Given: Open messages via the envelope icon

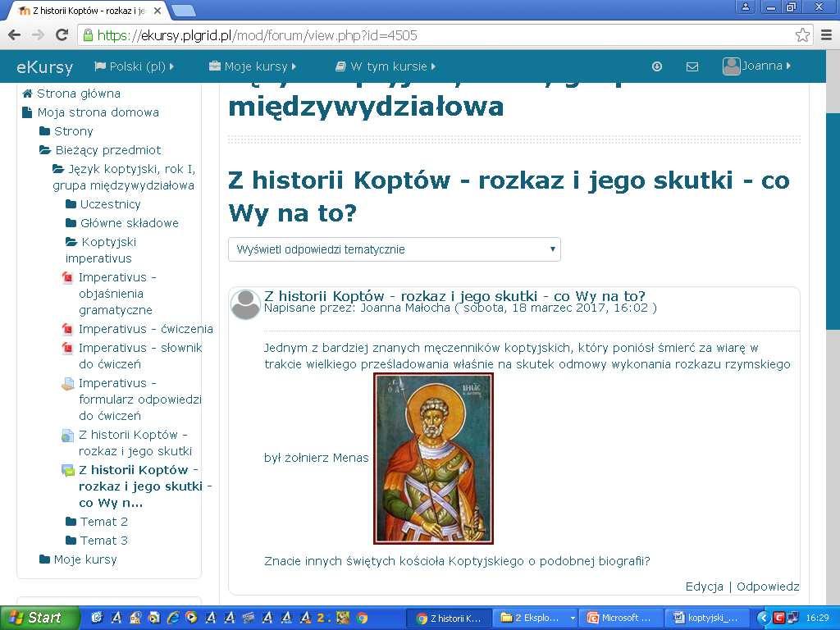Looking at the screenshot, I should [692, 67].
